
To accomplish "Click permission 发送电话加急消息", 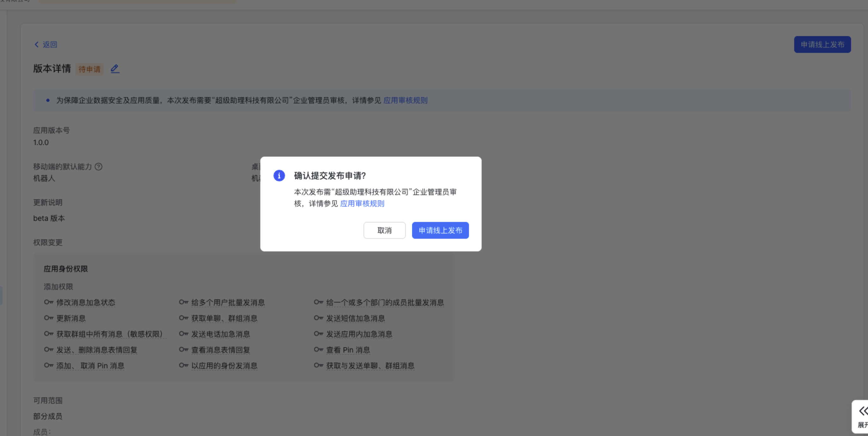I will point(220,334).
